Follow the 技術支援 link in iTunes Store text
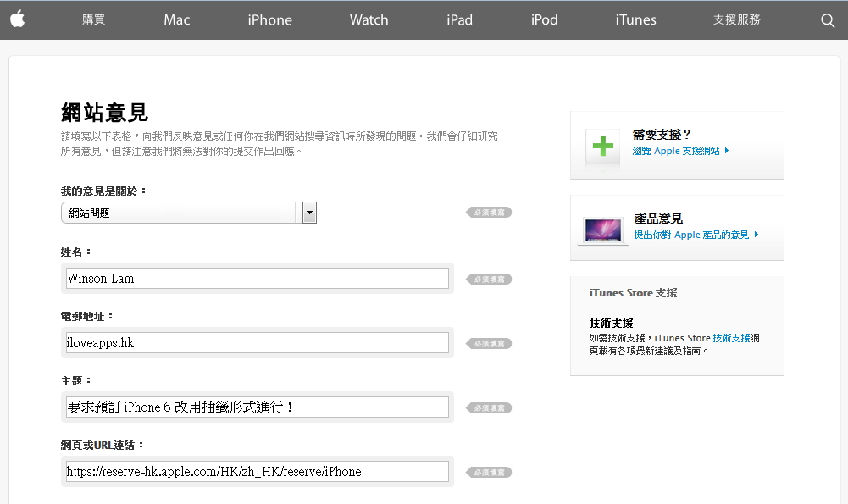The image size is (848, 504). coord(732,338)
